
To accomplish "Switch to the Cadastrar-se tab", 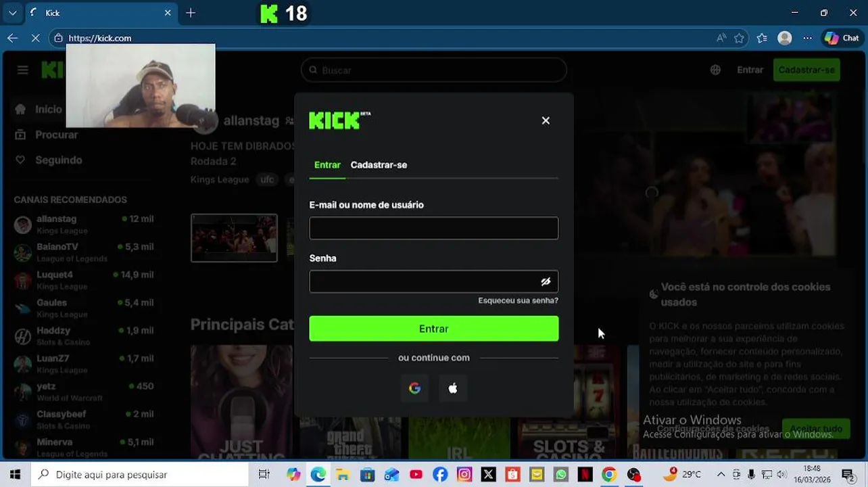I will [379, 165].
